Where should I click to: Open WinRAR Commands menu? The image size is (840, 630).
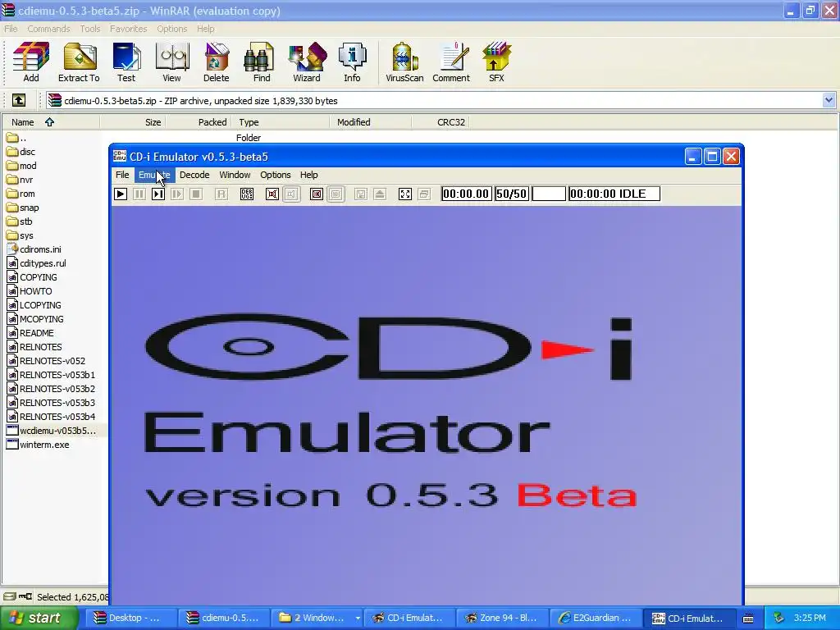pos(48,29)
